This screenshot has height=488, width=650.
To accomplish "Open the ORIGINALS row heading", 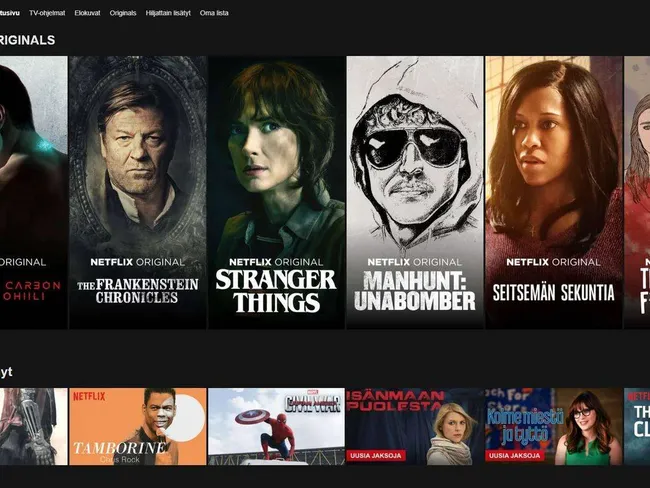I will [27, 40].
